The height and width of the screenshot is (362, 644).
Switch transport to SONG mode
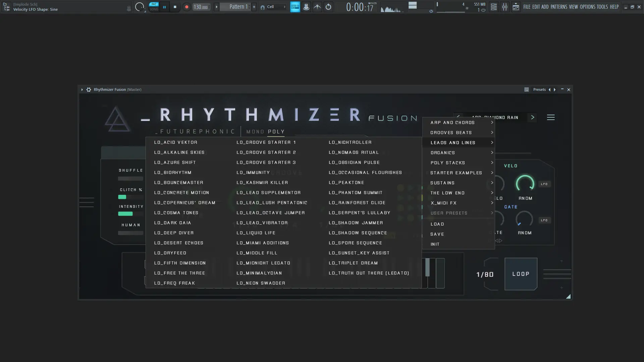point(154,9)
